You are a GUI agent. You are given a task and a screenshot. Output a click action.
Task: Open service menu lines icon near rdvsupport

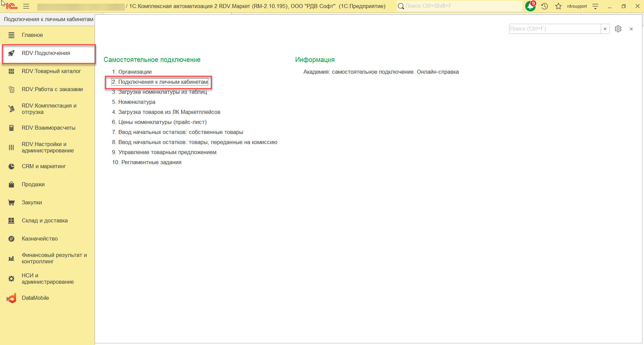[595, 6]
